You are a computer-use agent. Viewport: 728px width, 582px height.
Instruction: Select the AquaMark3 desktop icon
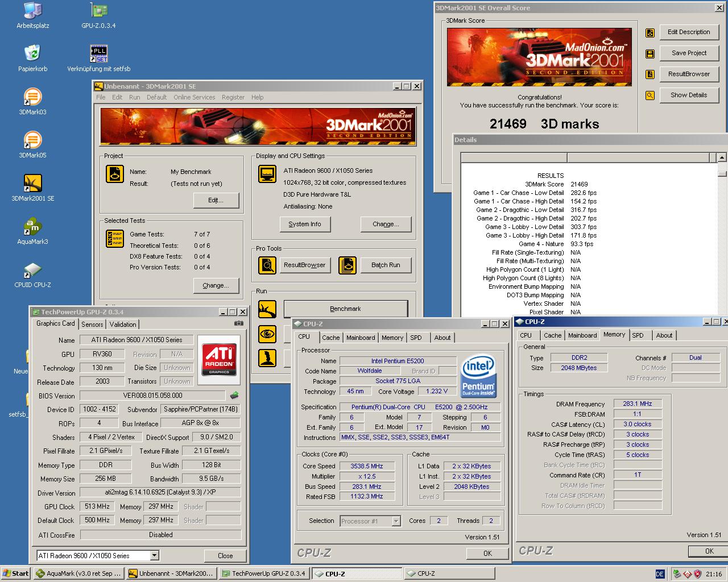pyautogui.click(x=32, y=227)
